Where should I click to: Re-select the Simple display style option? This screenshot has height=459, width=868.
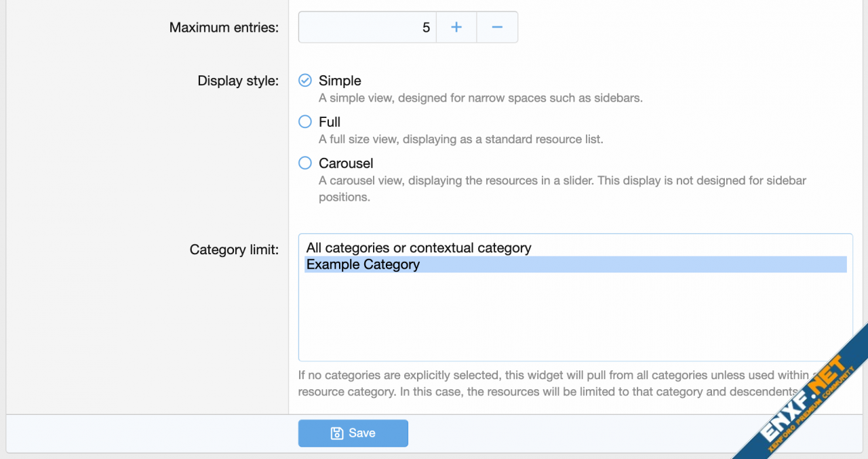pos(340,80)
